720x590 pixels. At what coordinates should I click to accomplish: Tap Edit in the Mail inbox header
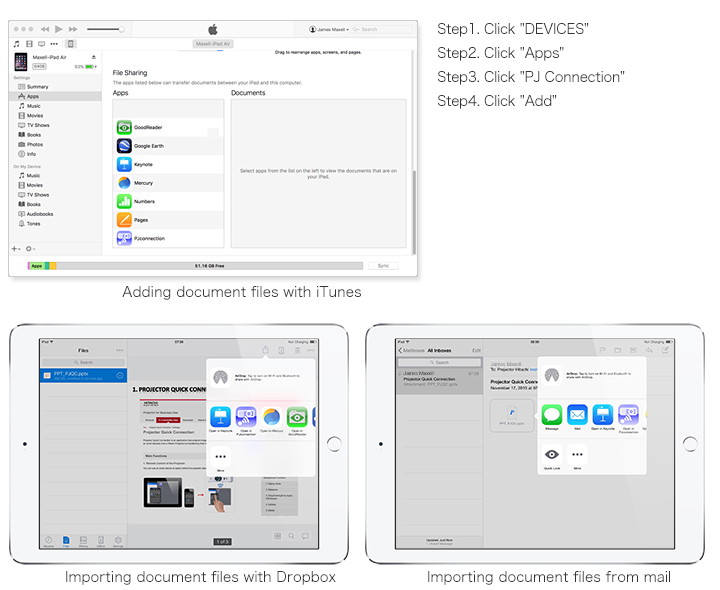[x=476, y=350]
